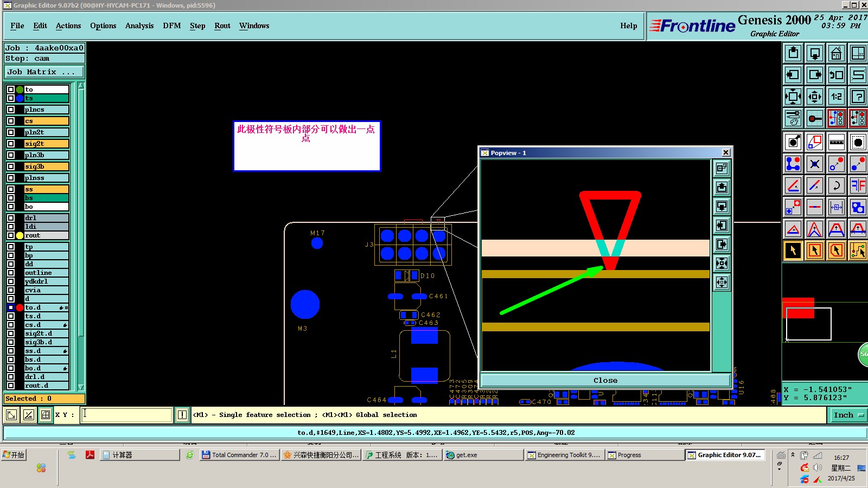Open the Help menu
Viewport: 868px width, 488px height.
coord(629,25)
